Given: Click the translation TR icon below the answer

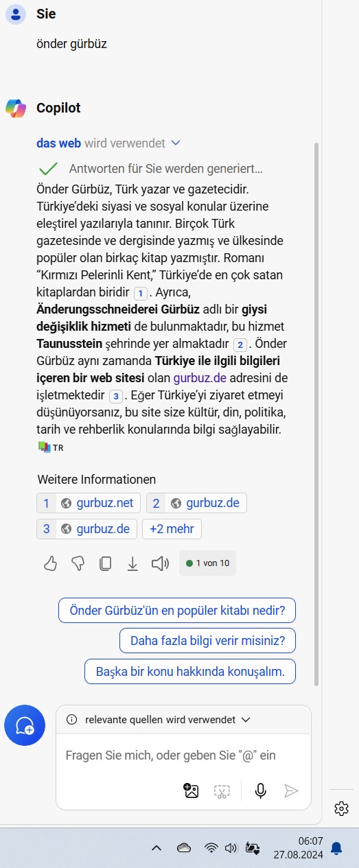Looking at the screenshot, I should [51, 447].
